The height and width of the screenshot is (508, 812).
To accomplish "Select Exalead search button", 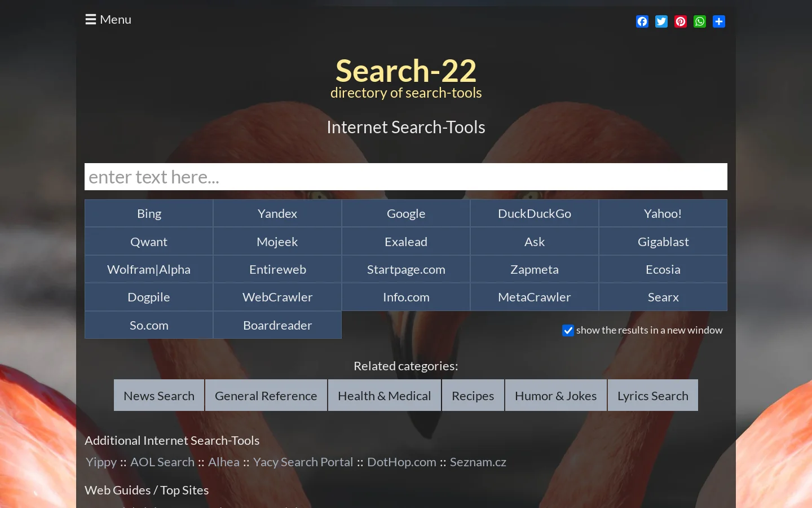I will (406, 242).
